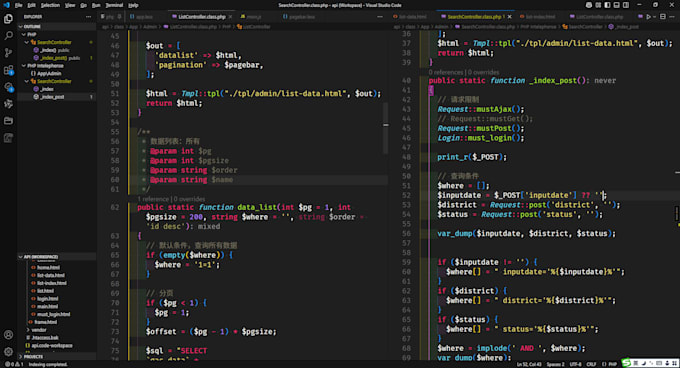Click the '0 references' code lens above _index_post
The image size is (680, 368).
[446, 72]
